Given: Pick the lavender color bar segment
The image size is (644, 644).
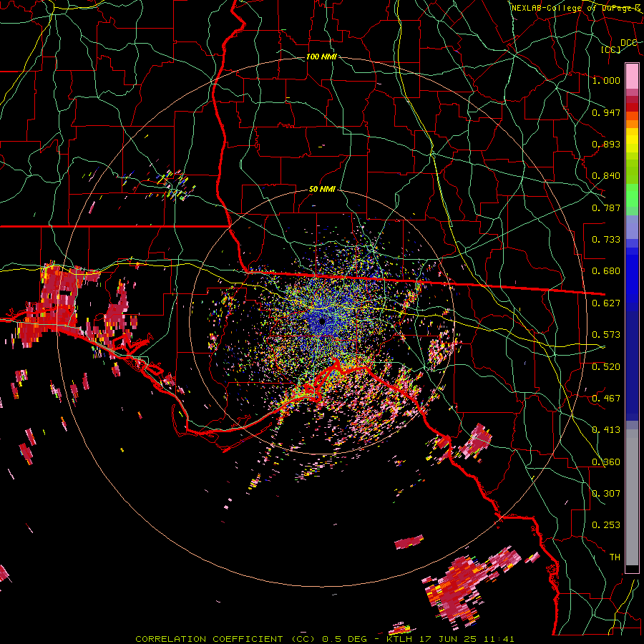Looking at the screenshot, I should (x=632, y=227).
